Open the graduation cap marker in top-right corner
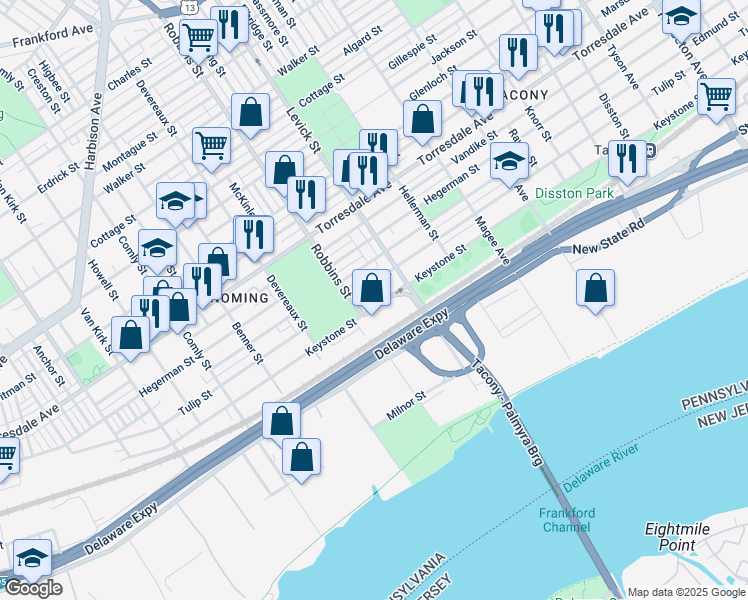 681,17
